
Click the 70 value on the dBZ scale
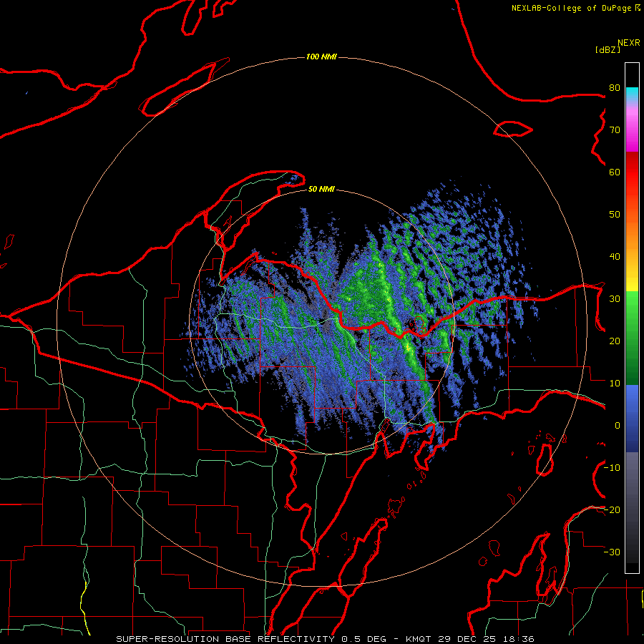[615, 130]
